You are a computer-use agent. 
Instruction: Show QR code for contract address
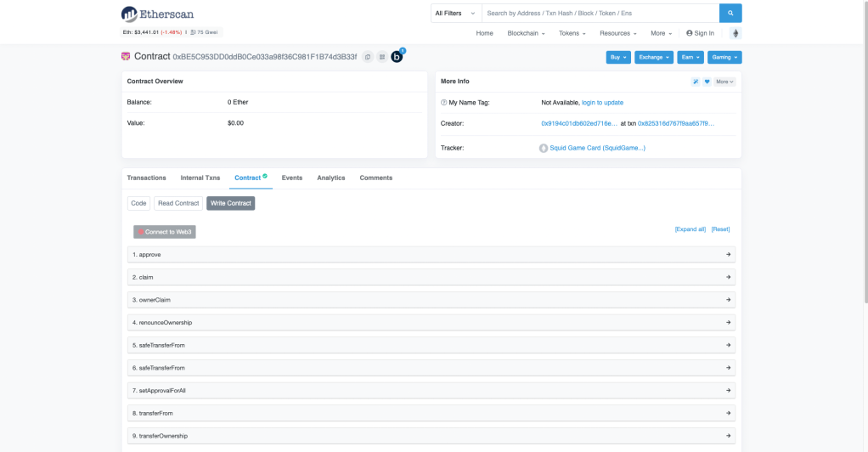381,57
